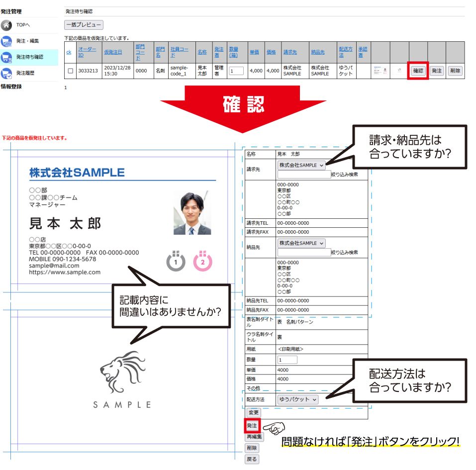Image resolution: width=476 pixels, height=470 pixels.
Task: Open the back card thumbnail in order row
Action: [x=399, y=71]
